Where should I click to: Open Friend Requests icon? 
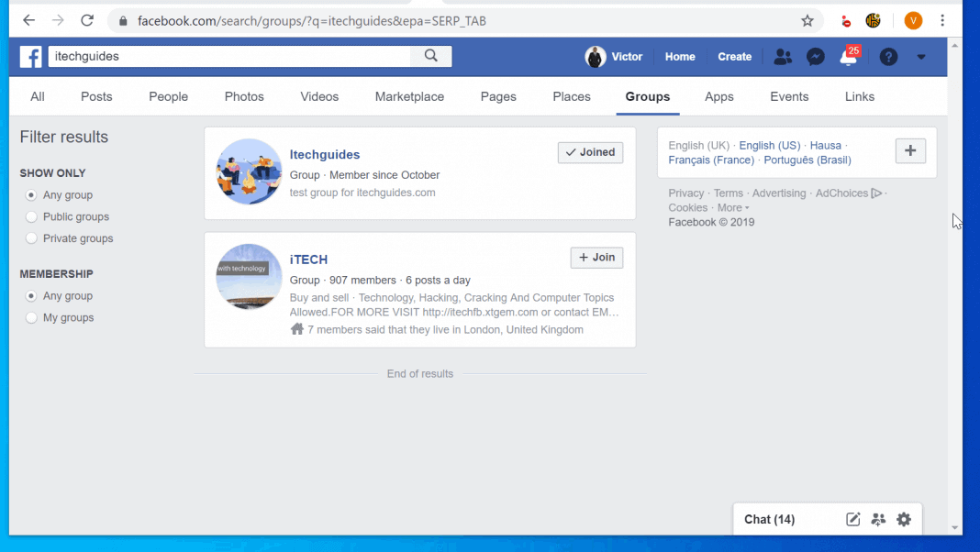783,57
